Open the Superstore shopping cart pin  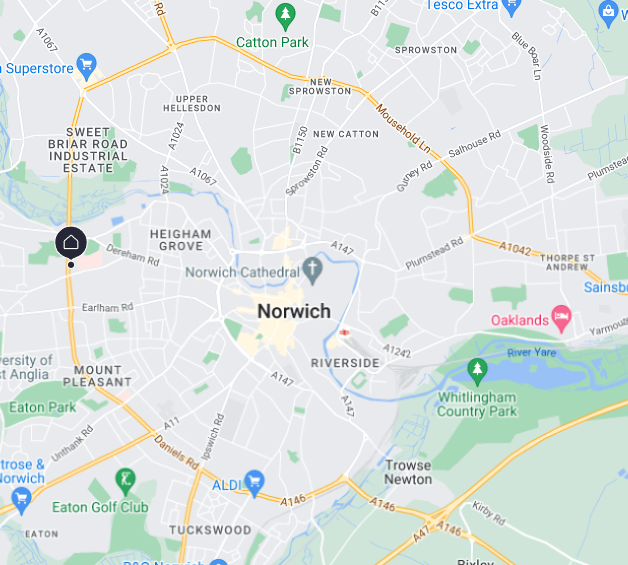87,66
